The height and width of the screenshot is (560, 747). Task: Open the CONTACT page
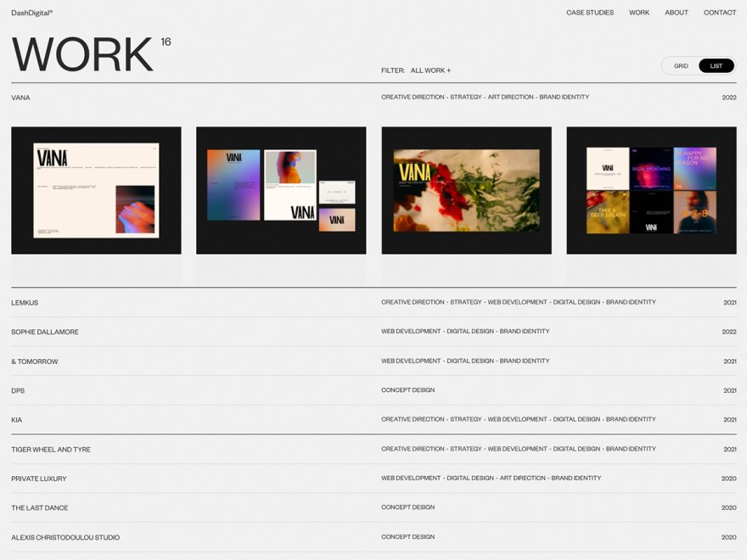[719, 12]
